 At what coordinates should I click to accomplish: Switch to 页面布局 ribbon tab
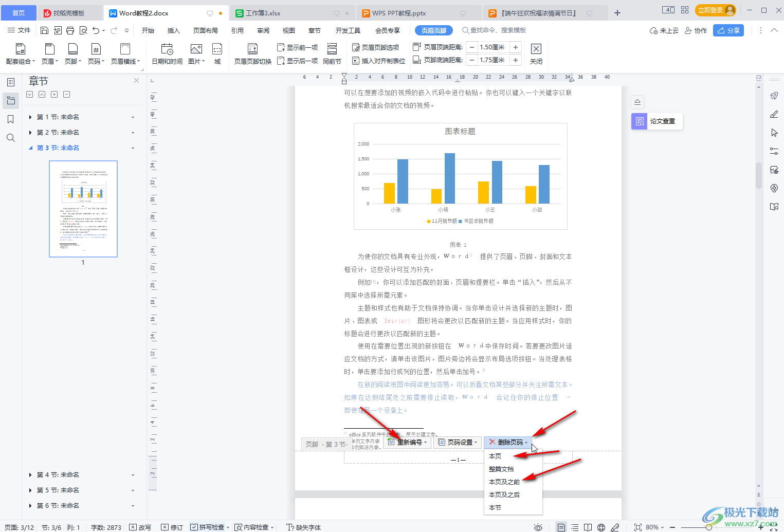[x=206, y=30]
